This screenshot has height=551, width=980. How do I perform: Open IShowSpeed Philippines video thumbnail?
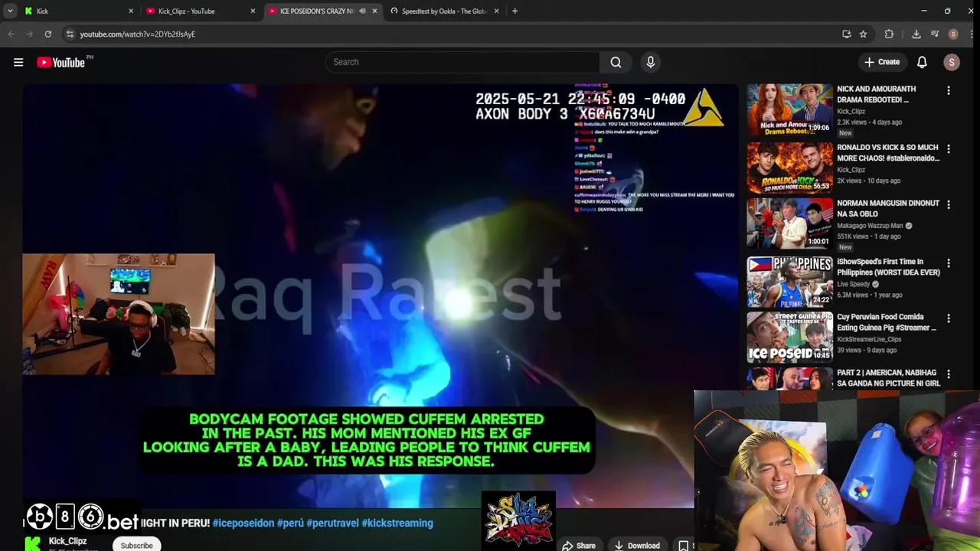(x=789, y=282)
